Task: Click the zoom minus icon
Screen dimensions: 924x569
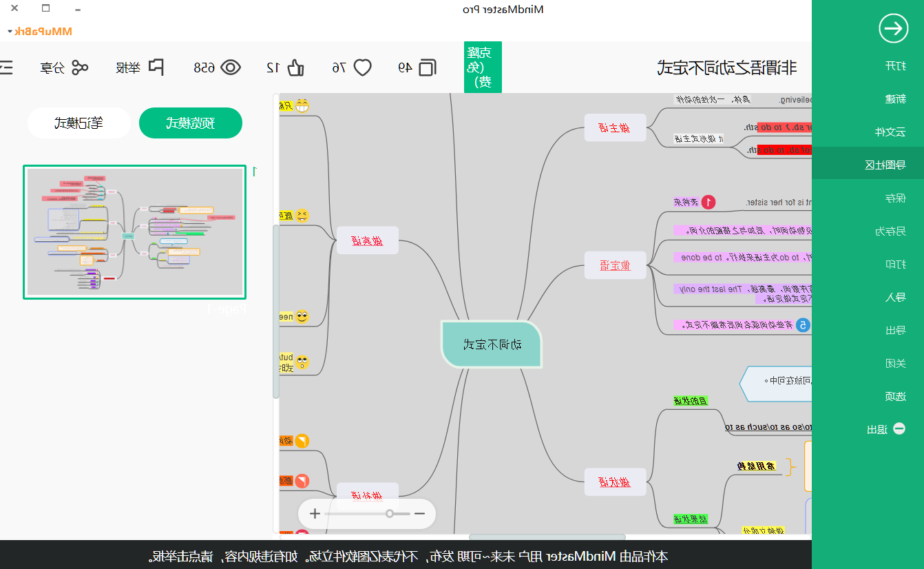Action: [x=419, y=513]
